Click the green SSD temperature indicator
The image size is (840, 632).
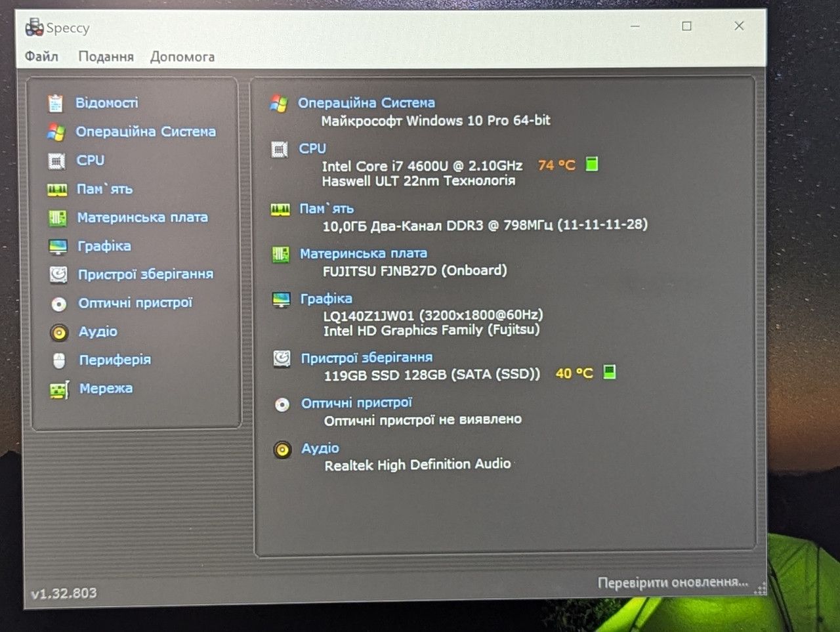click(x=610, y=373)
